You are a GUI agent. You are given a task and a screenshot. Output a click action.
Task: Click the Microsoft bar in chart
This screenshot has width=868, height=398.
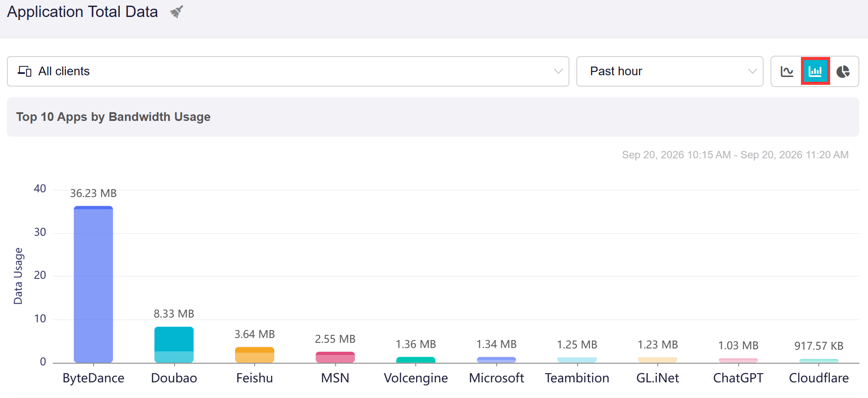pyautogui.click(x=497, y=360)
